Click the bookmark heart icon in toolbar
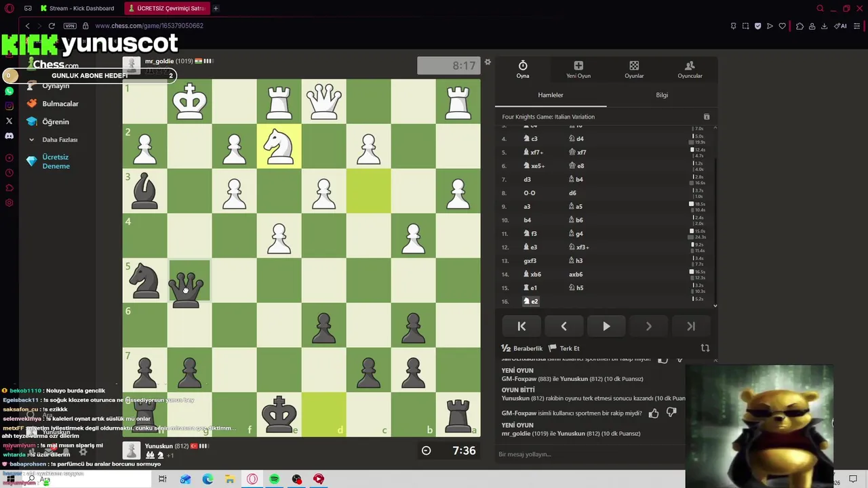The image size is (868, 488). tap(782, 26)
